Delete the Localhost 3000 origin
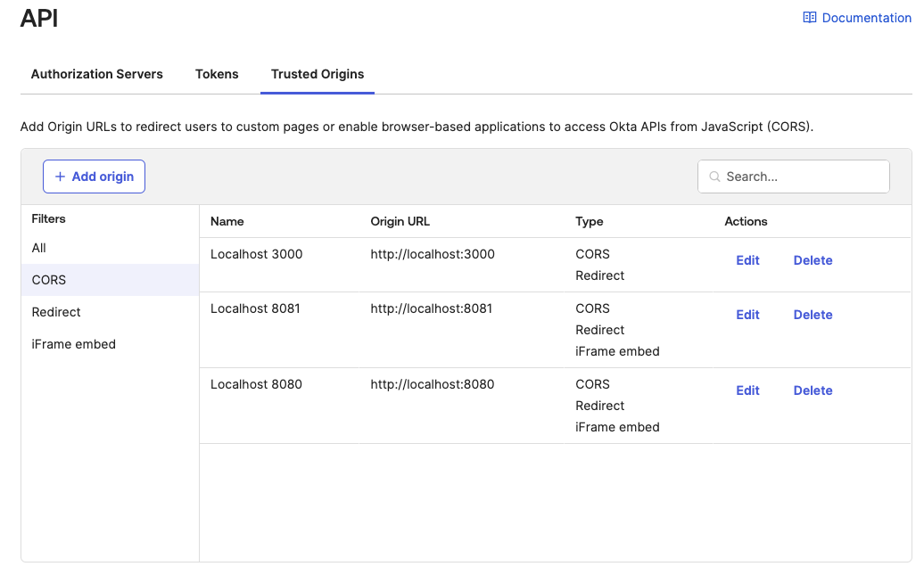924x583 pixels. click(813, 260)
